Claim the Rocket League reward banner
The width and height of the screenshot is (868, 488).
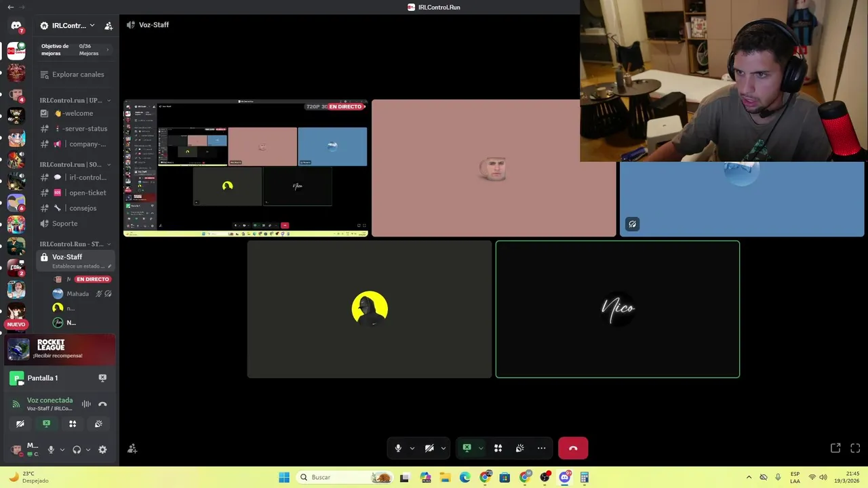coord(61,349)
